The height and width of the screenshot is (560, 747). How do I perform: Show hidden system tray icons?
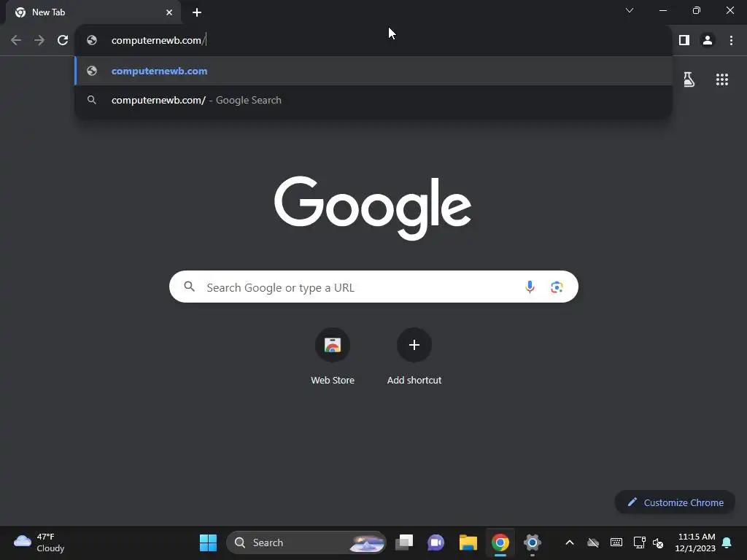tap(569, 542)
